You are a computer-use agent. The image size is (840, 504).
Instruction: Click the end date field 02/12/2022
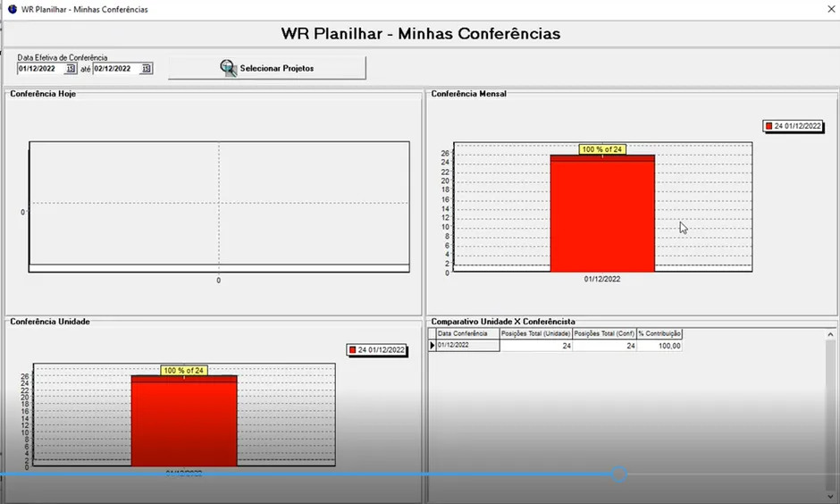point(115,69)
